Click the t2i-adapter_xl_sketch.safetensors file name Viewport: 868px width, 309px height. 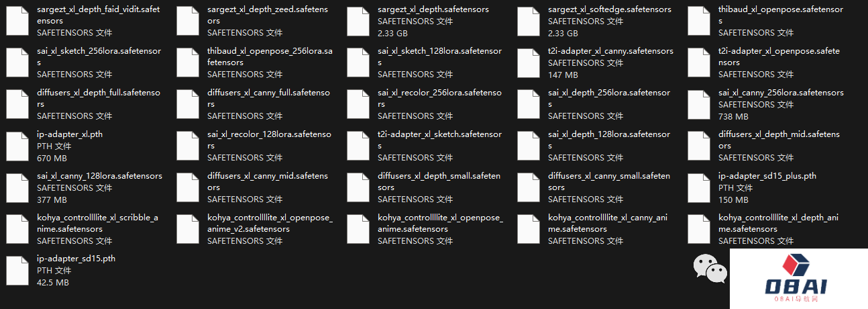pos(439,140)
